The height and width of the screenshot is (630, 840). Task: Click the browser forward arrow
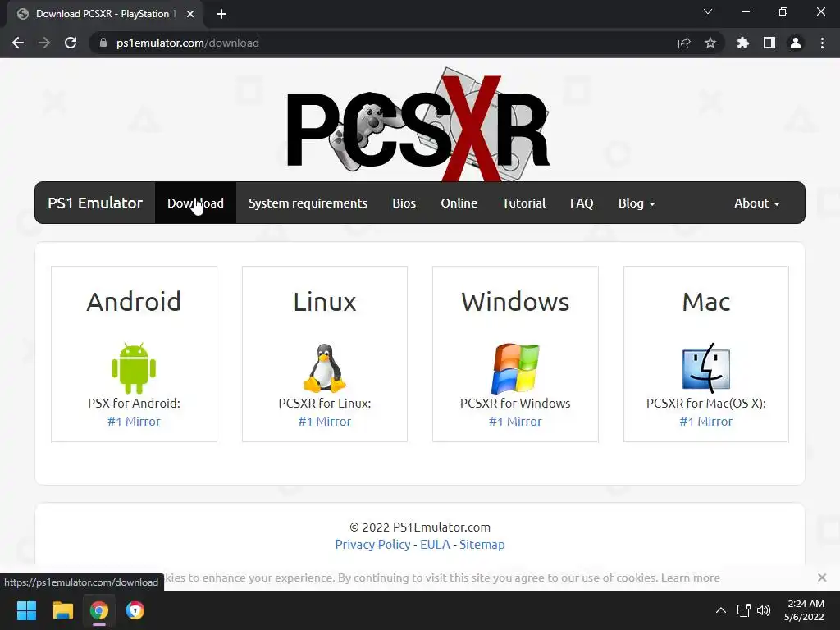44,43
